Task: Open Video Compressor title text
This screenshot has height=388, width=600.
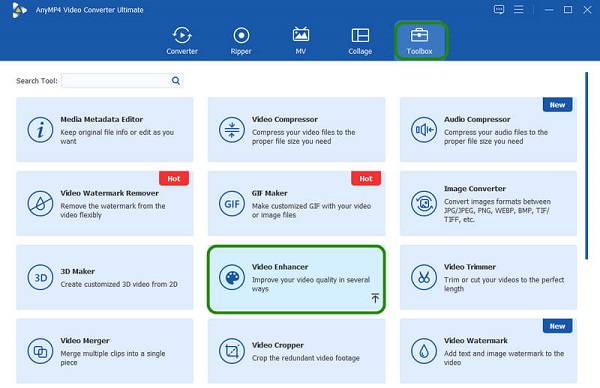Action: click(285, 119)
